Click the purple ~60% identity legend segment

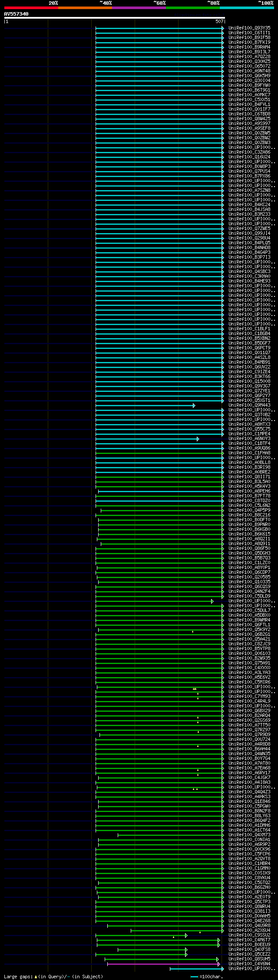[139, 8]
